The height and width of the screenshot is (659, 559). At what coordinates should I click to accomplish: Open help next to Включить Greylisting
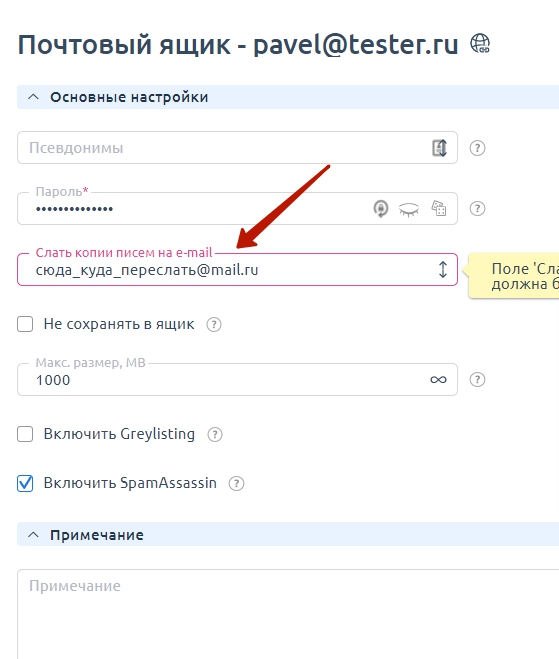[215, 434]
